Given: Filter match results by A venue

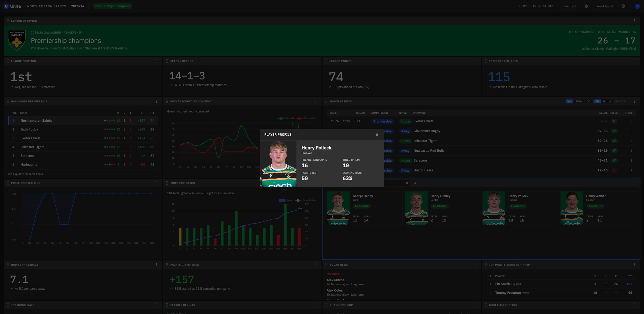Looking at the screenshot, I should pos(610,102).
